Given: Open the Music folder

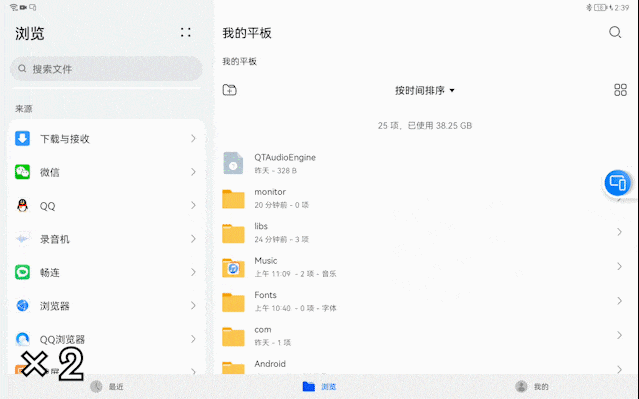Looking at the screenshot, I should click(x=424, y=267).
